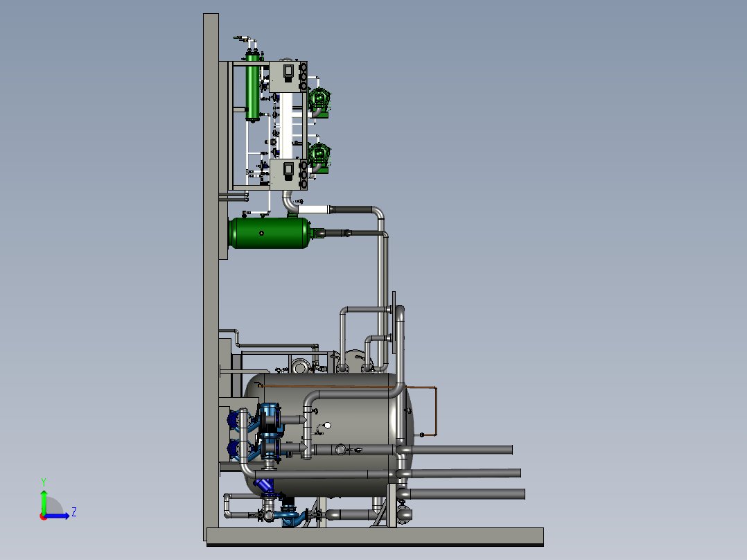
Task: Pick the lower blue pump on the vessel
Action: click(x=270, y=447)
